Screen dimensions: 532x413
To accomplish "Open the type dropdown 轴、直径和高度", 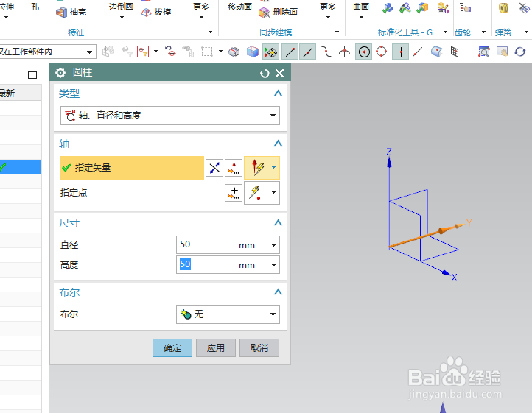I will 170,116.
